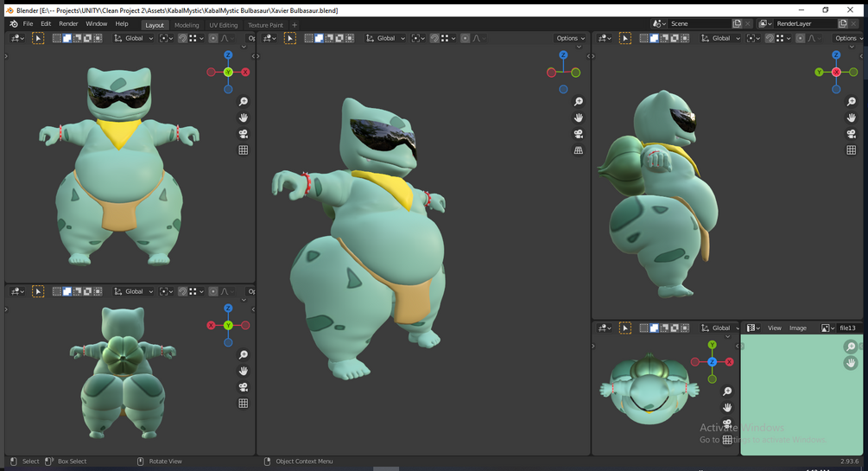
Task: Open pivot point dropdown in top-left viewport
Action: click(166, 38)
